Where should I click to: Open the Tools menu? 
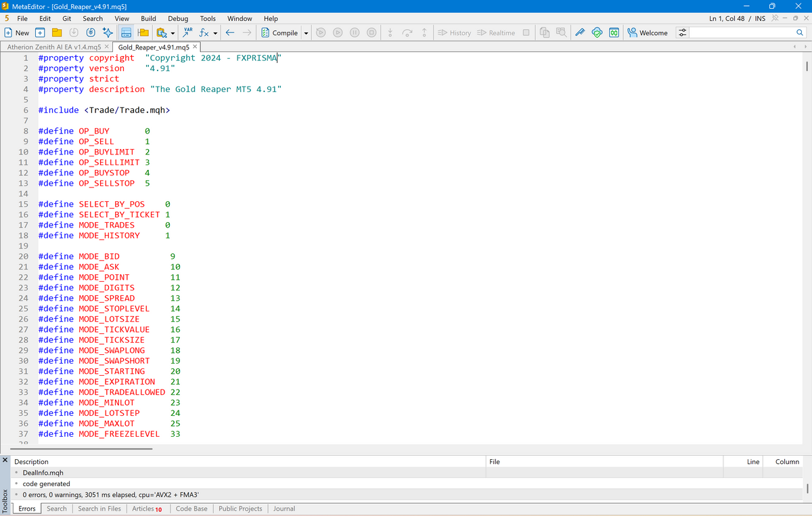pos(208,18)
